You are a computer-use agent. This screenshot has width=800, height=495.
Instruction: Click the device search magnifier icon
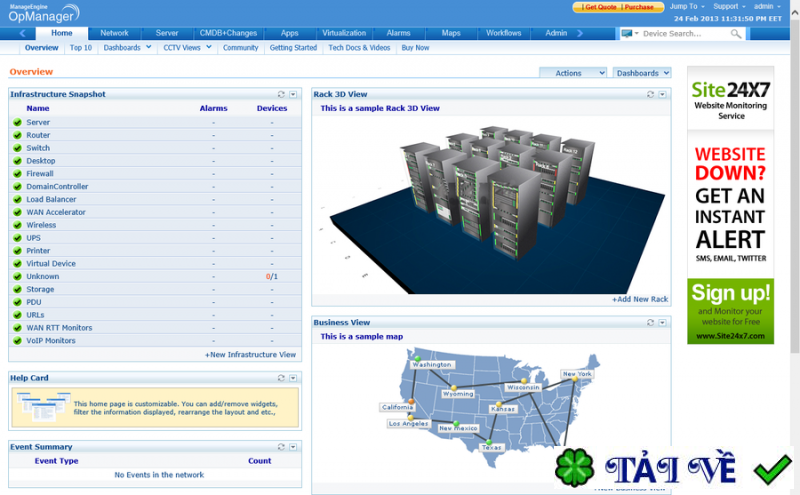click(x=736, y=34)
